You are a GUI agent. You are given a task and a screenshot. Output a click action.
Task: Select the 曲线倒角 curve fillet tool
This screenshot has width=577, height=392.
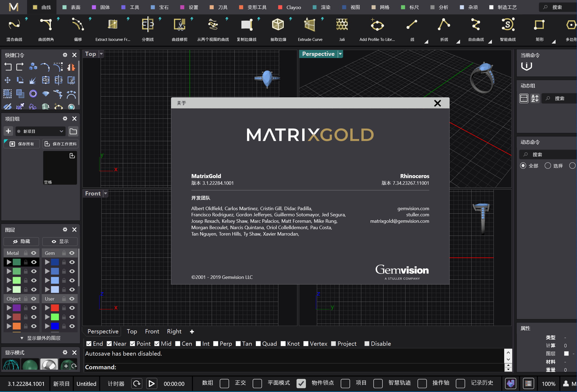click(46, 29)
